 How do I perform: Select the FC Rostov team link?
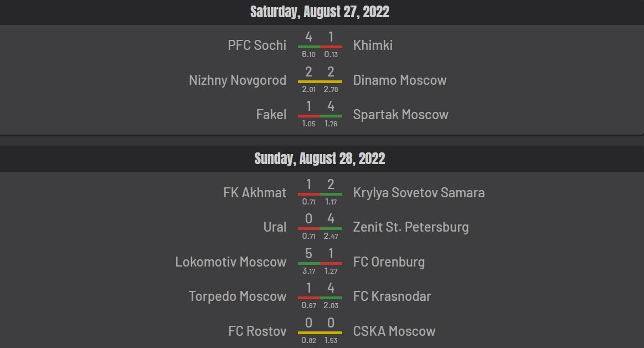tap(257, 331)
